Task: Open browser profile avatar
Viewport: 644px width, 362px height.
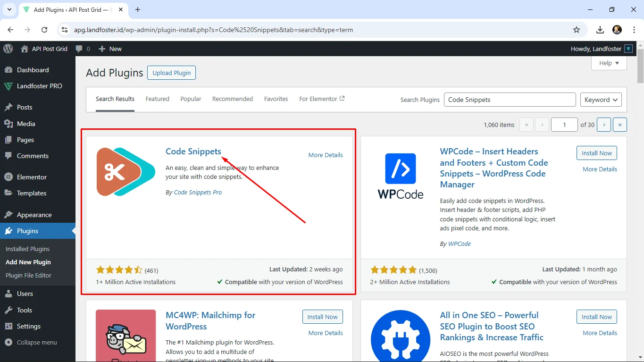Action: pyautogui.click(x=617, y=30)
